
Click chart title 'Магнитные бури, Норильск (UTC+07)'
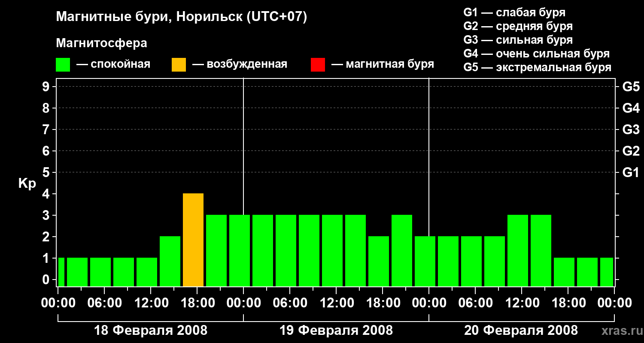click(182, 17)
